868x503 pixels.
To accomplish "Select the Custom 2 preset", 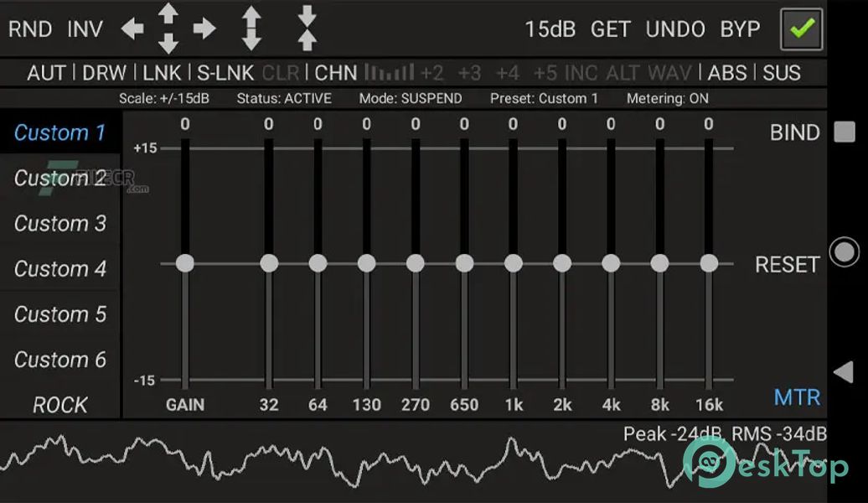I will point(59,178).
